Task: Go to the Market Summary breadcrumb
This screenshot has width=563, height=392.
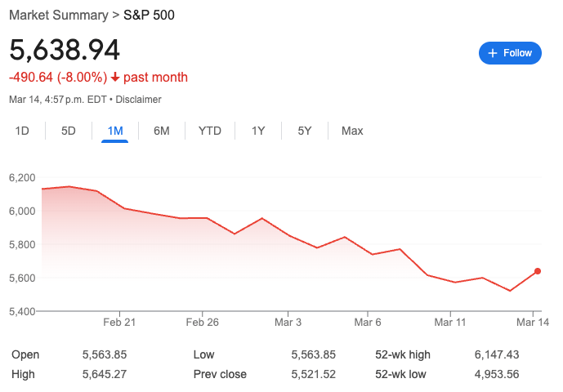Action: click(x=59, y=15)
